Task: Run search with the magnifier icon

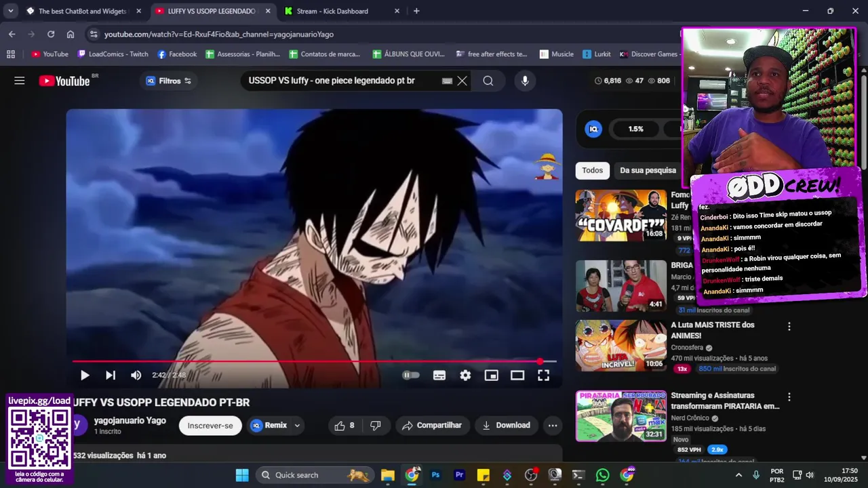Action: click(488, 81)
